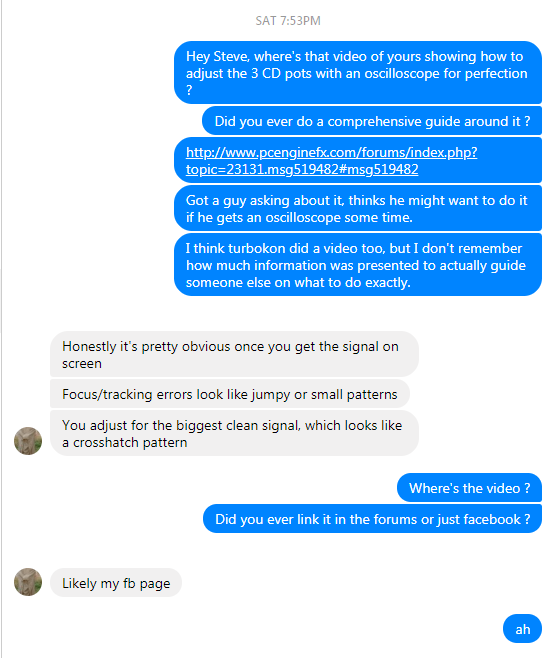Select the 'Likely my fb page' reply

(116, 582)
